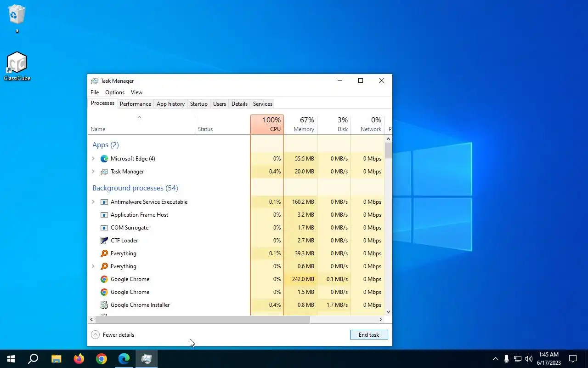Image resolution: width=588 pixels, height=368 pixels.
Task: Open the network tray icon
Action: [x=518, y=359]
